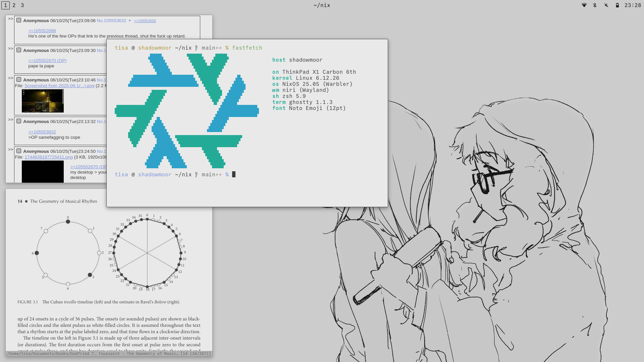Screen dimensions: 644x362
Task: Tick the checkbox of the 23:13:32 Anonymous post
Action: (x=19, y=121)
